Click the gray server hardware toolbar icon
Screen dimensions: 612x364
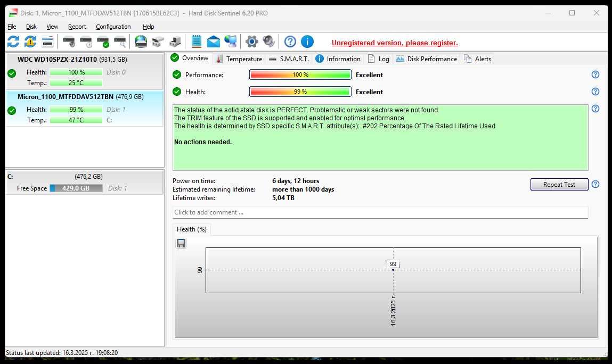175,42
